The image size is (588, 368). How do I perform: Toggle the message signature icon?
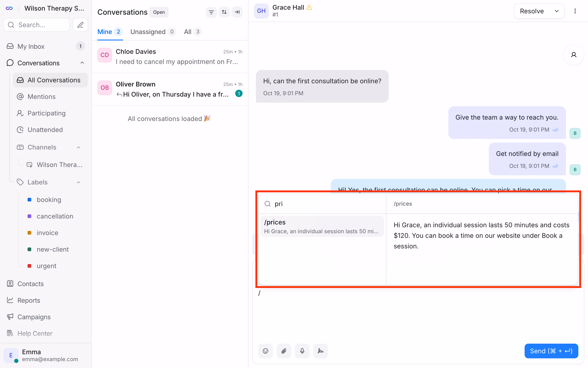pos(320,351)
